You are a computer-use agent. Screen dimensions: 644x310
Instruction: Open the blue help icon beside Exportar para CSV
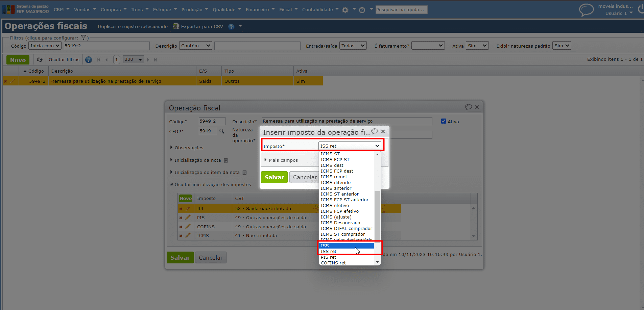point(231,26)
